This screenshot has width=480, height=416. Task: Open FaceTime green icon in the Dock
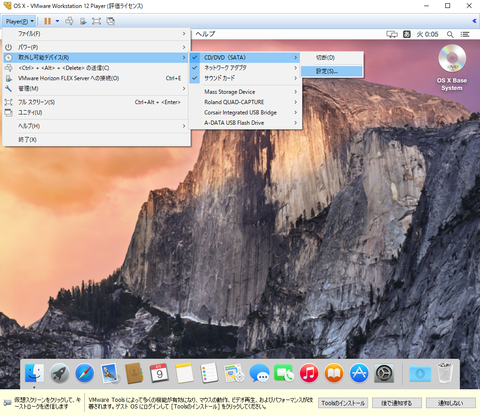tap(284, 373)
